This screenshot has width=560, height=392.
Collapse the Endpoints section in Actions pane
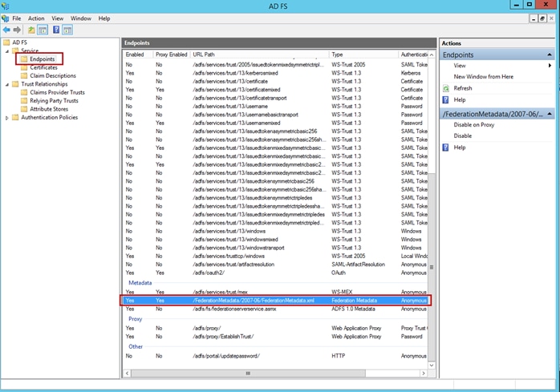(550, 55)
